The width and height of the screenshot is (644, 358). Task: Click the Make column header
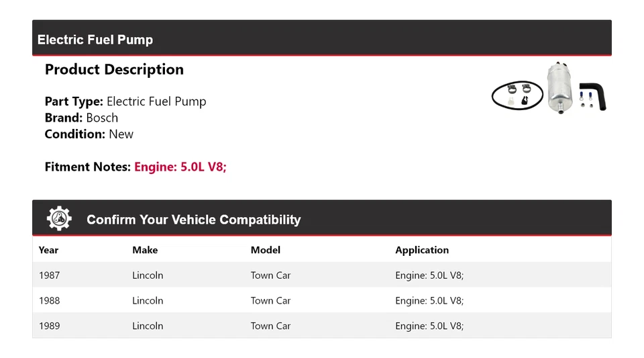click(145, 250)
